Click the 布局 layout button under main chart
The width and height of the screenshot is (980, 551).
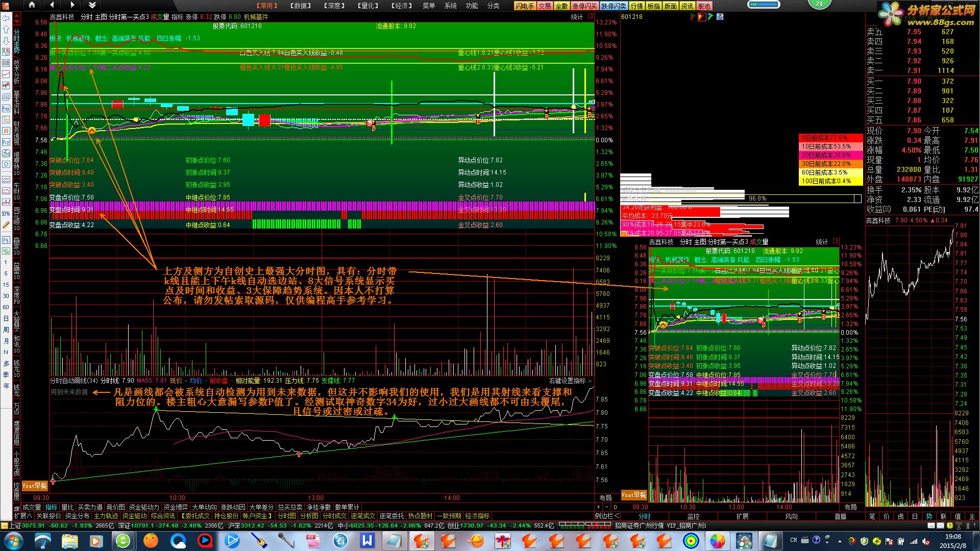tap(605, 497)
